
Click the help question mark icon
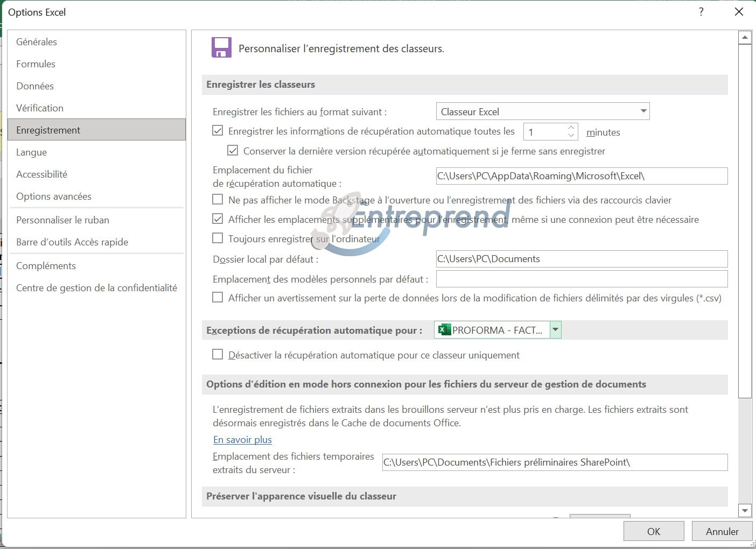tap(701, 12)
